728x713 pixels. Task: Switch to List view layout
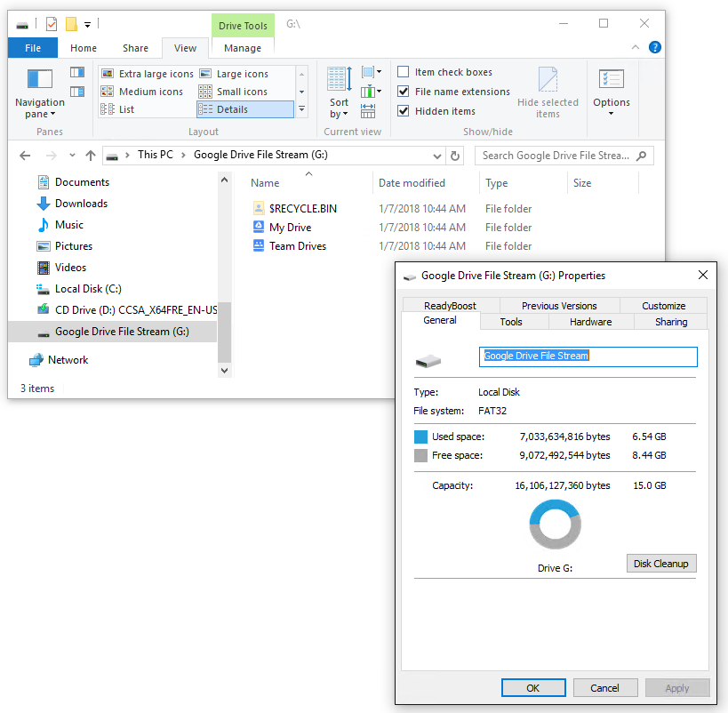click(x=127, y=109)
